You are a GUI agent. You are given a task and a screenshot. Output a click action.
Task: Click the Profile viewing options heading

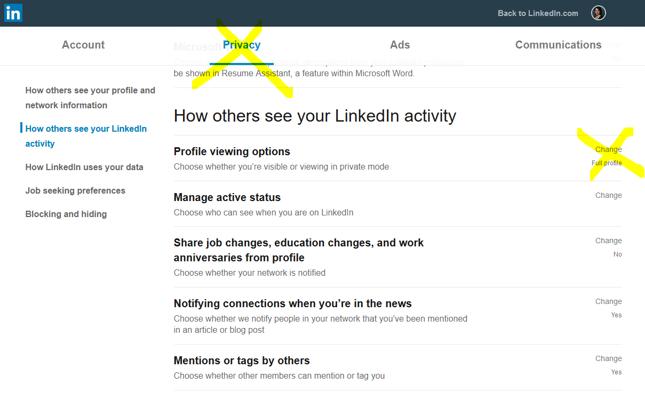pos(232,151)
